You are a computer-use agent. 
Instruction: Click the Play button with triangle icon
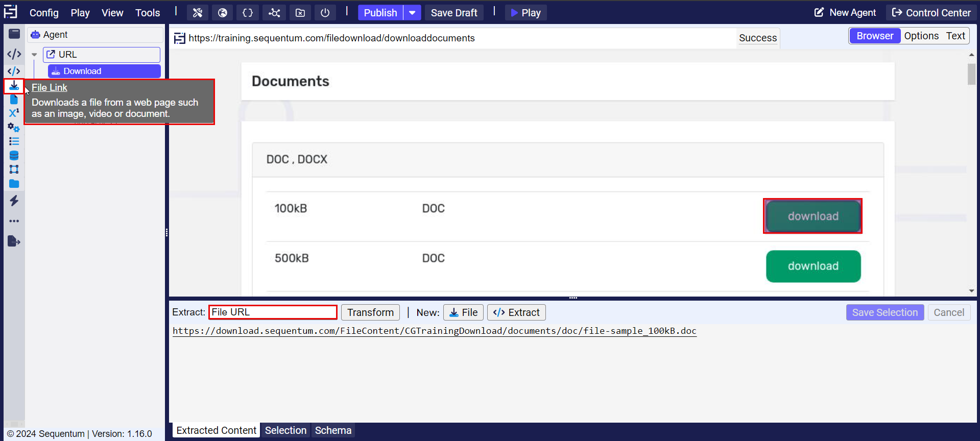click(x=525, y=13)
